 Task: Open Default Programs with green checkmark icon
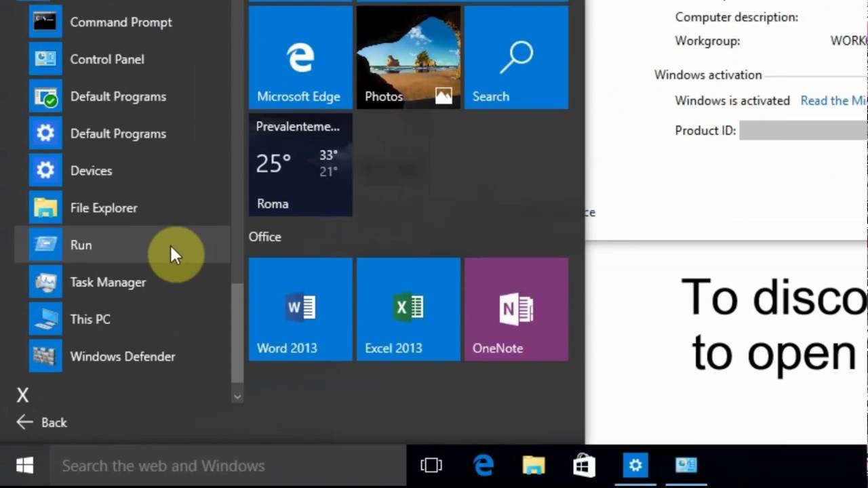[x=122, y=96]
